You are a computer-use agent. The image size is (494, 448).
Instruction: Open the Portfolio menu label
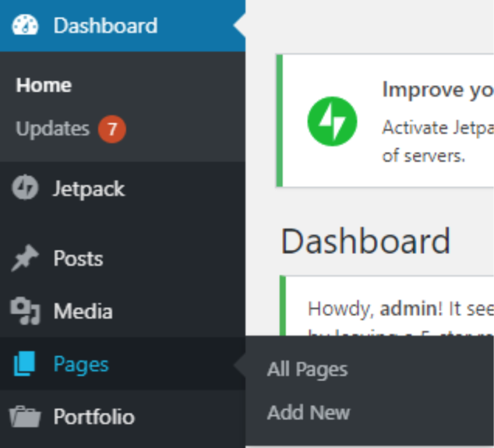click(94, 416)
